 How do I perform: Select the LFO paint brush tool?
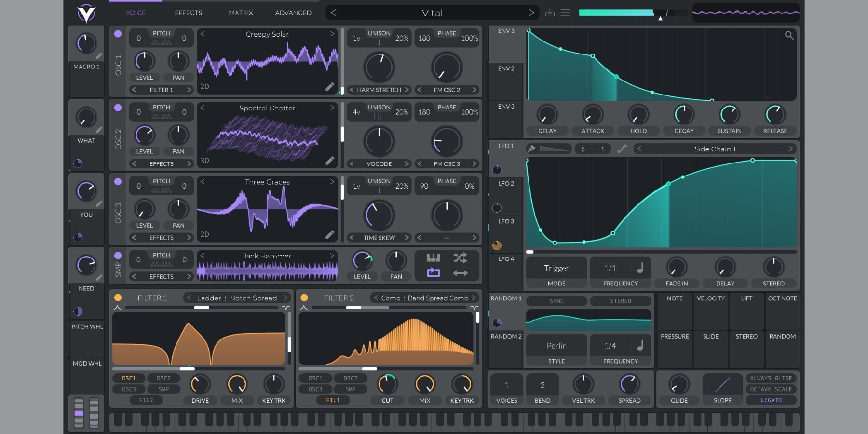click(x=531, y=149)
